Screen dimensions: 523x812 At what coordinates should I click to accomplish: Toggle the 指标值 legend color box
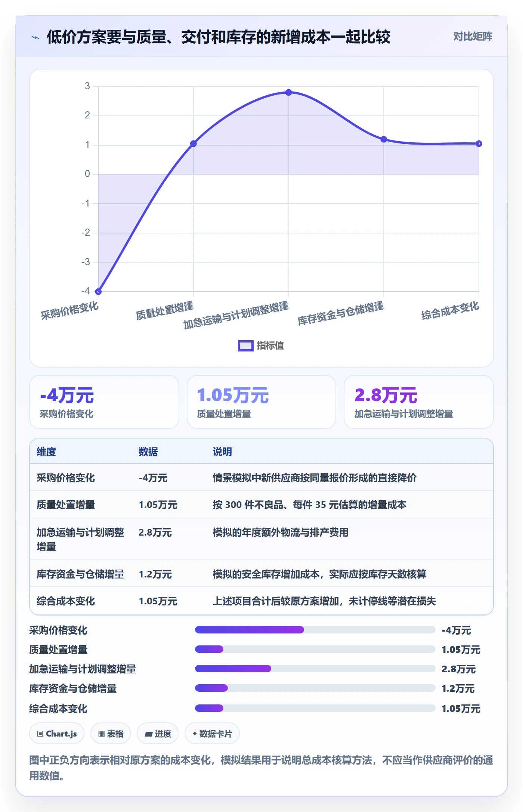245,346
